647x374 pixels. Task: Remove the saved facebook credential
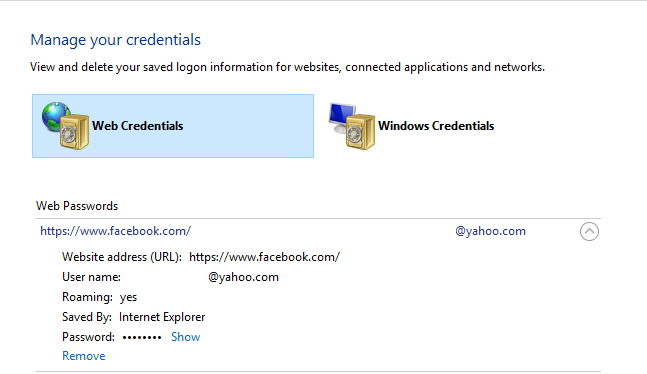coord(84,356)
